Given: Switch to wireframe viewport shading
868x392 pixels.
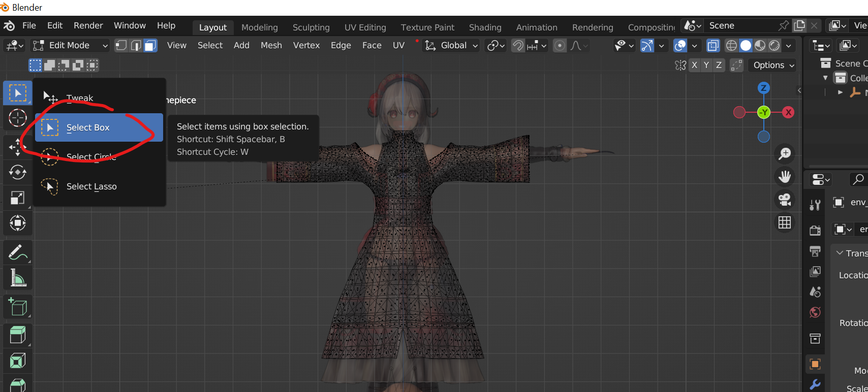Looking at the screenshot, I should (731, 46).
